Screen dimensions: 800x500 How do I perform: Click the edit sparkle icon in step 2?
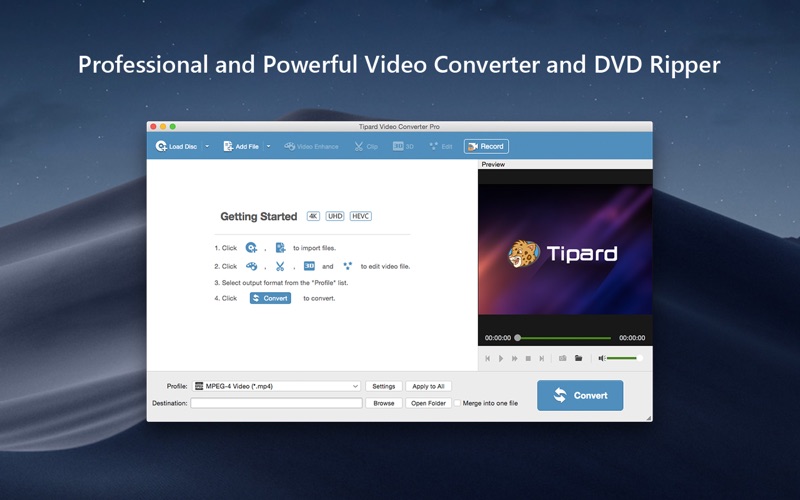pos(347,266)
